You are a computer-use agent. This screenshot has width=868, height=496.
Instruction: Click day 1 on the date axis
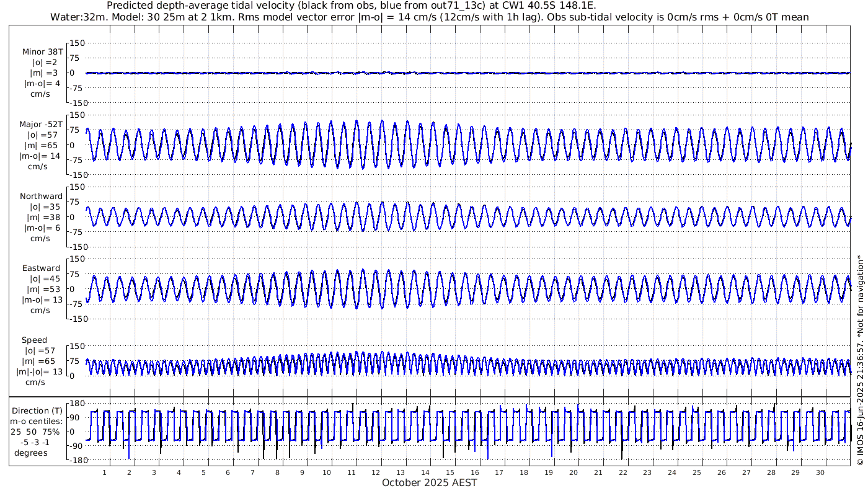(104, 472)
